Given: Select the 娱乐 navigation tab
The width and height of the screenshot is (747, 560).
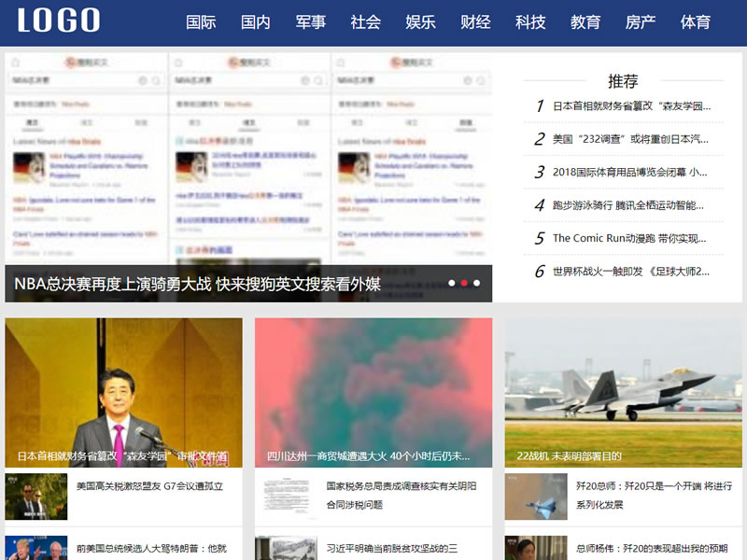Looking at the screenshot, I should coord(420,22).
